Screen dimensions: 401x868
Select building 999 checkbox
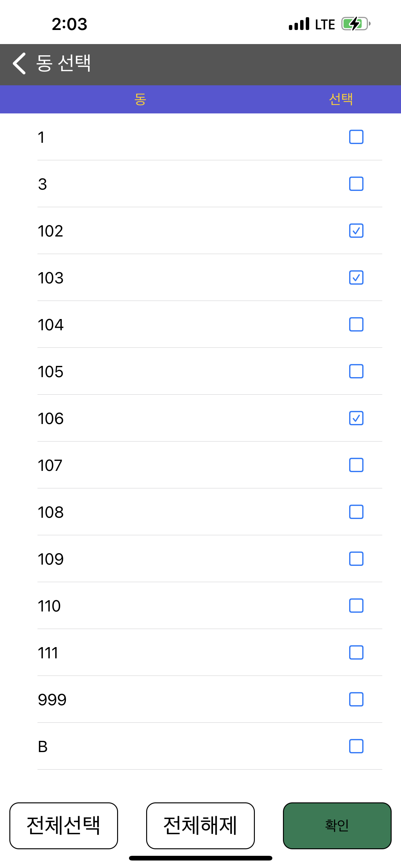[x=356, y=700]
